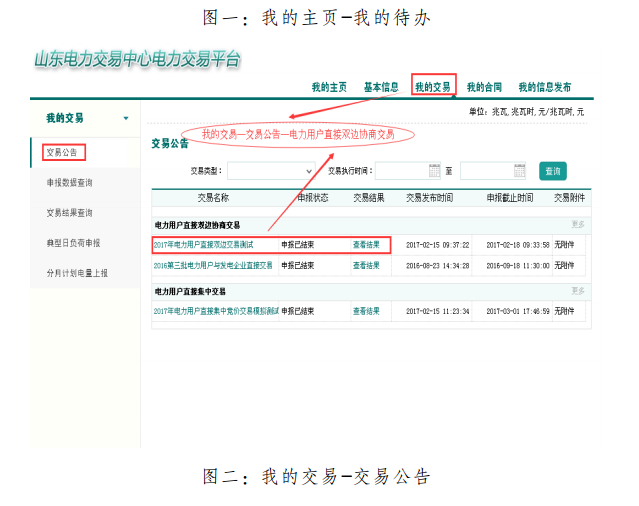Open the start date calendar picker icon

pos(434,171)
